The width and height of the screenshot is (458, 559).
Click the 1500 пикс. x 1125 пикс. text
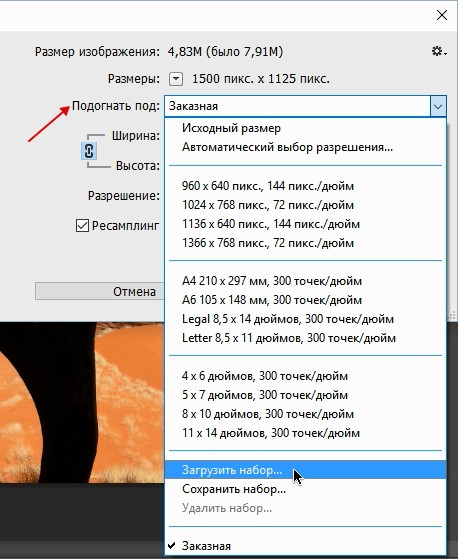[261, 79]
